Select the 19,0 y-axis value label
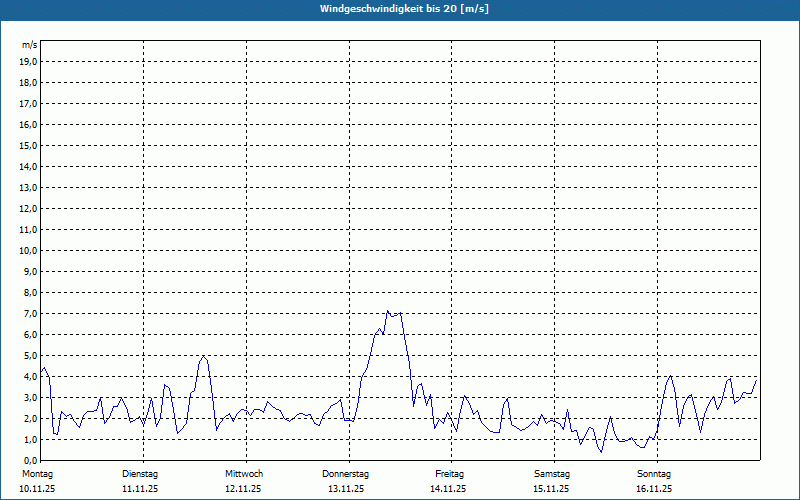The height and width of the screenshot is (500, 800). point(28,61)
